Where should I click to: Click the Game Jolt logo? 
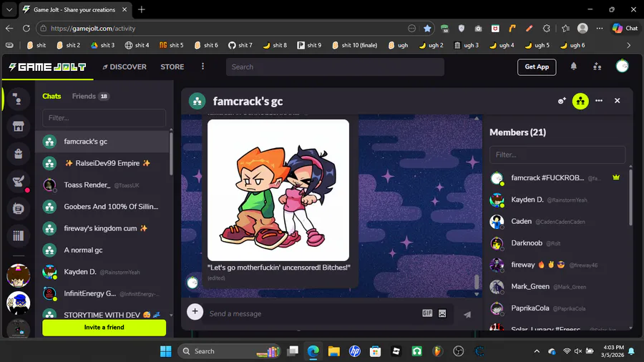47,67
